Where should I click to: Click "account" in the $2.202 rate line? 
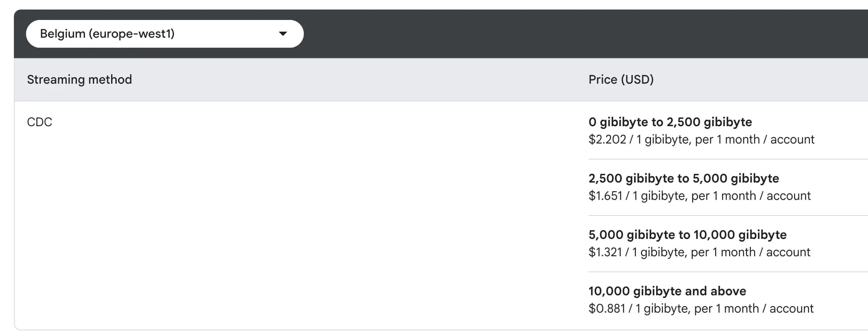(x=792, y=140)
